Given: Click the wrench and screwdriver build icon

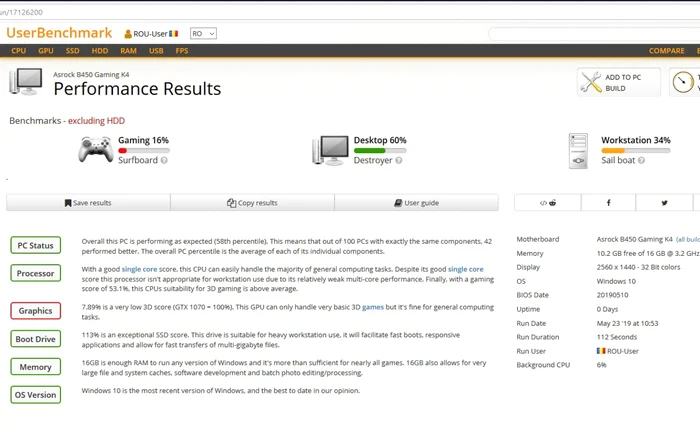Looking at the screenshot, I should coord(591,82).
